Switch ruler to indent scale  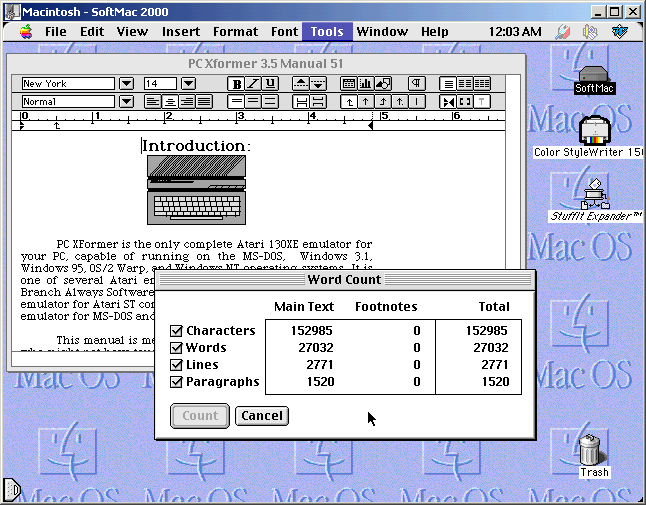click(448, 101)
